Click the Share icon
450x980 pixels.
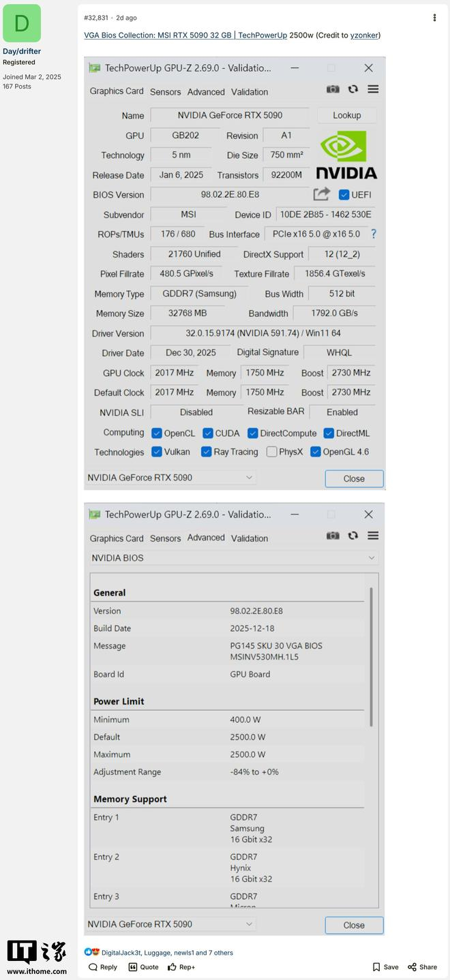pos(412,967)
